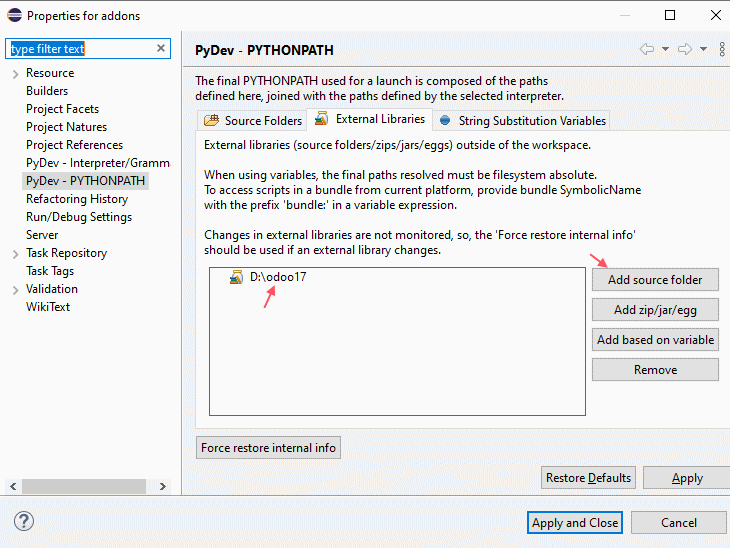
Task: Click the Restore Defaults button
Action: [588, 478]
